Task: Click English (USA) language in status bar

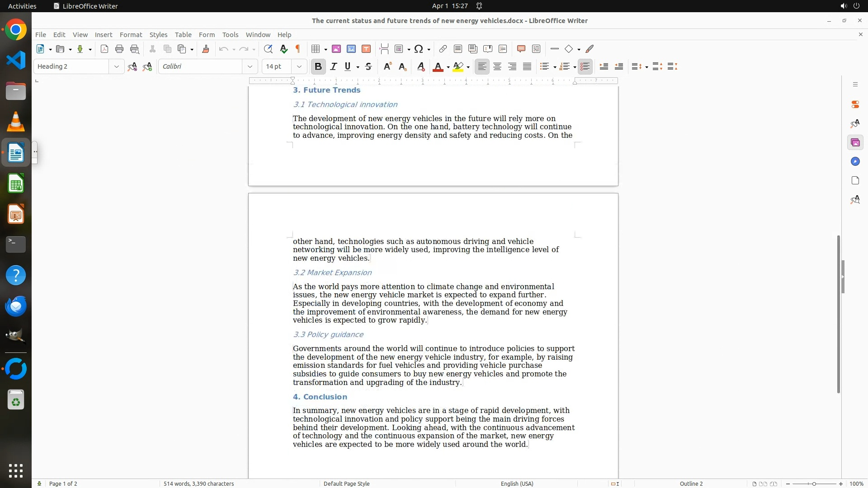Action: 517,483
